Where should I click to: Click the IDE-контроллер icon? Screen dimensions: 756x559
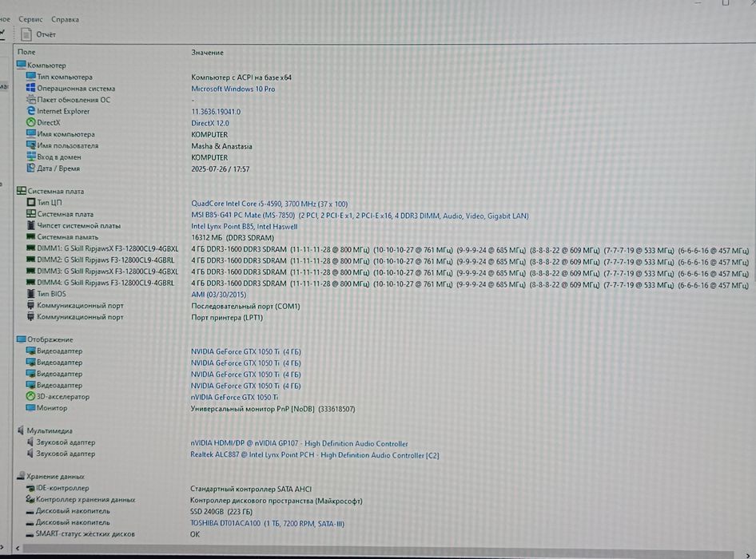[x=30, y=488]
